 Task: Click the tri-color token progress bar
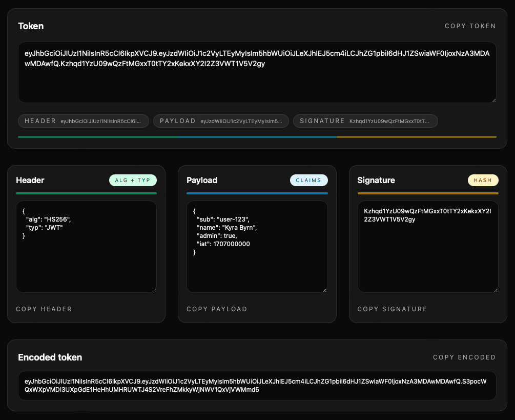point(257,137)
